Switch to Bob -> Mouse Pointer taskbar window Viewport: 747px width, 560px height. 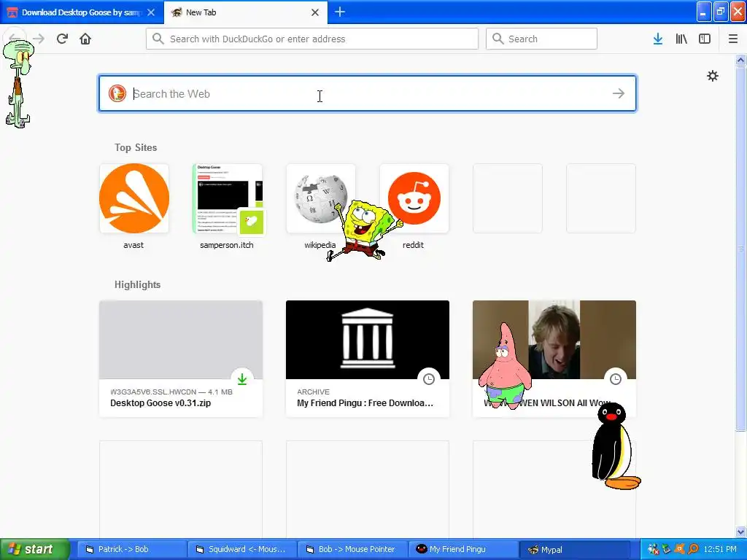point(352,549)
